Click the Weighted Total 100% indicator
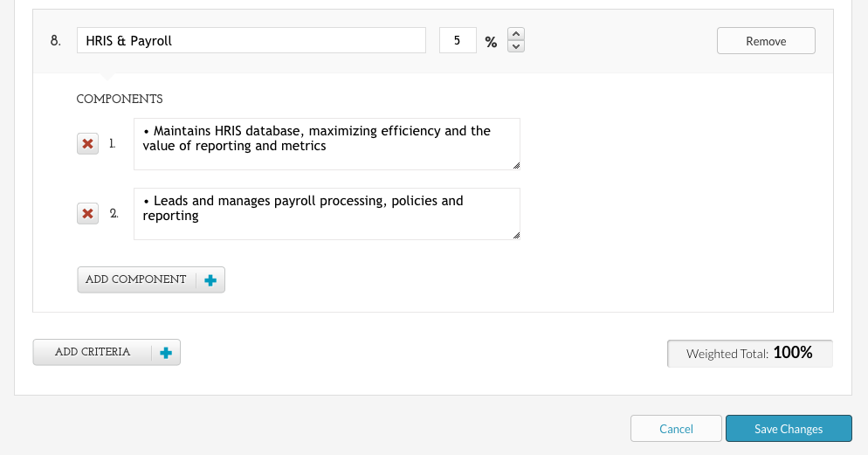This screenshot has width=868, height=455. pos(750,353)
